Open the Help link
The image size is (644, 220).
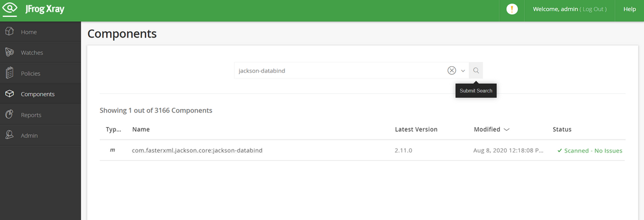[629, 9]
